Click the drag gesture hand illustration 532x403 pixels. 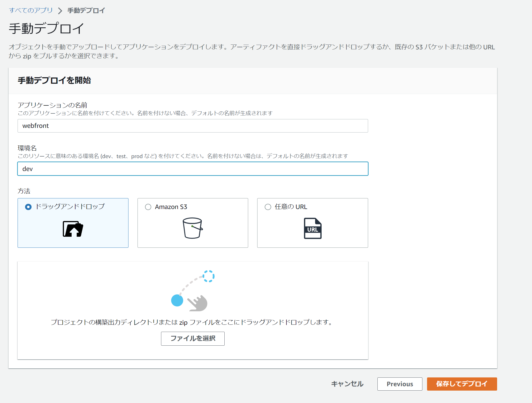pos(197,303)
